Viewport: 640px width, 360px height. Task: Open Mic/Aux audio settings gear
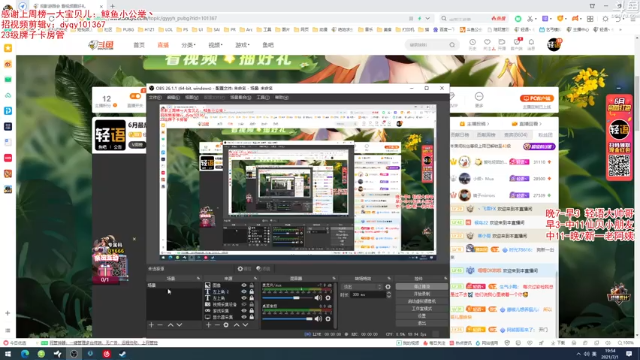tap(328, 298)
